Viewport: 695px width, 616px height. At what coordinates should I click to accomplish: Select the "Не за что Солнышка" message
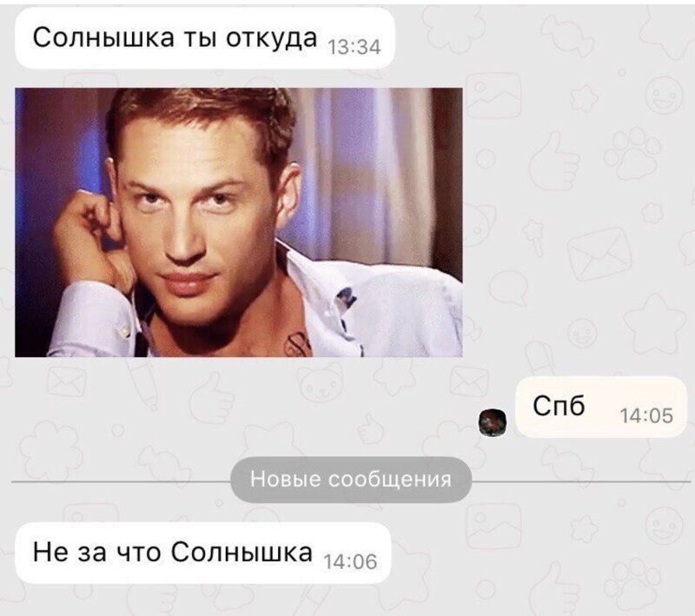click(203, 553)
